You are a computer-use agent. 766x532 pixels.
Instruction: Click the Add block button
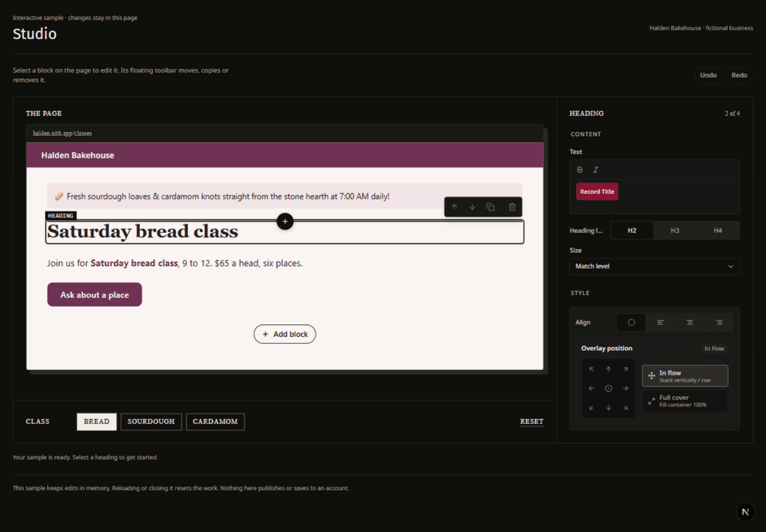(285, 335)
